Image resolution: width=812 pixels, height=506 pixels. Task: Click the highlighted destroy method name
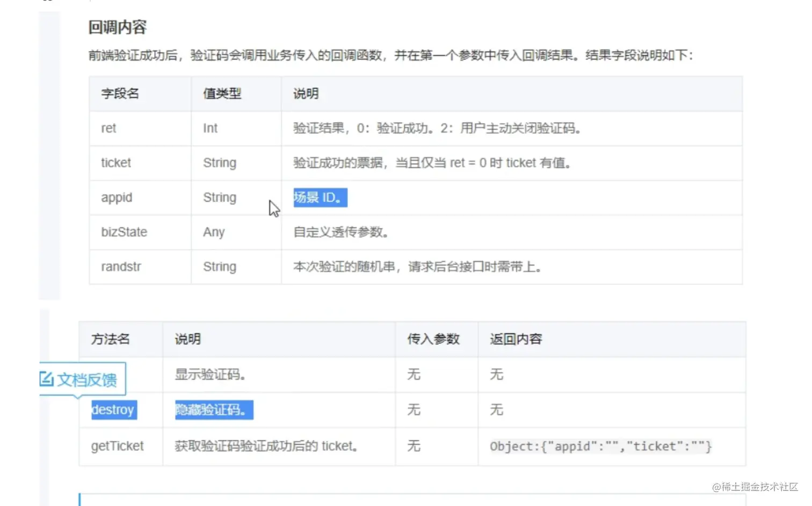tap(114, 410)
